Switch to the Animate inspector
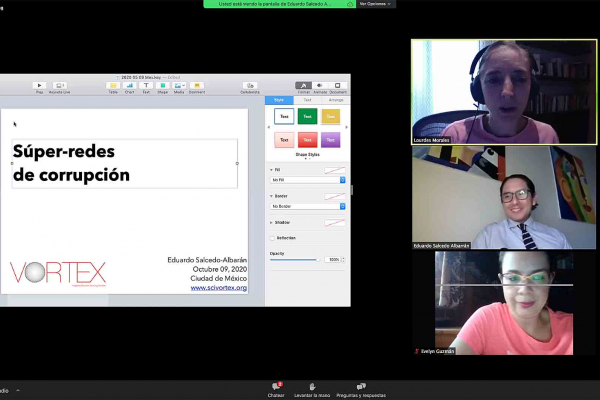600x400 pixels. click(x=320, y=86)
